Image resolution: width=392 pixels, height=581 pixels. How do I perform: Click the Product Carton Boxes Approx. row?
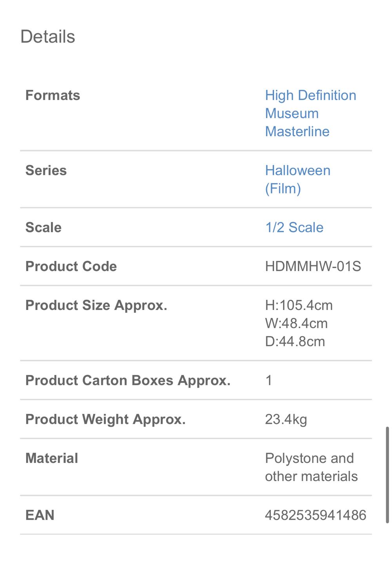tap(128, 380)
